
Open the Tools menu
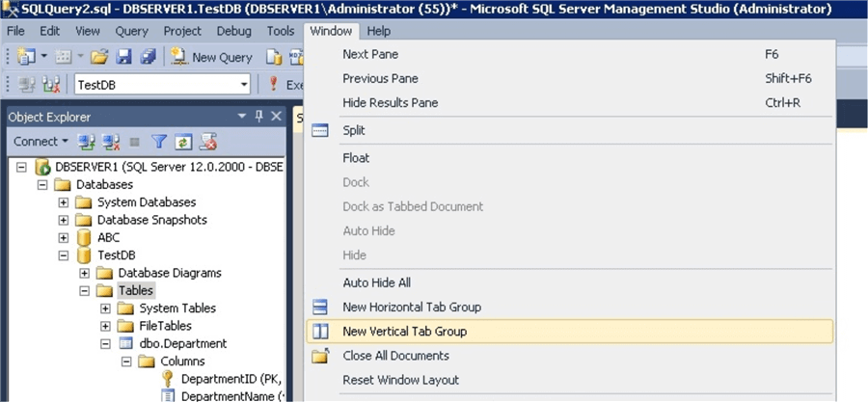coord(280,31)
